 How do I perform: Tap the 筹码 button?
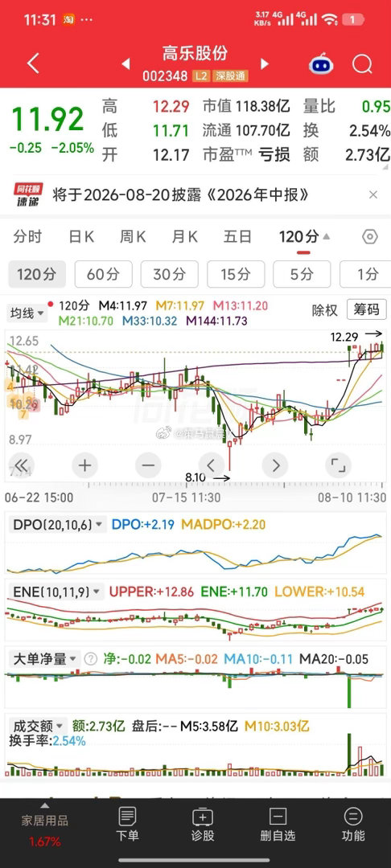tap(367, 309)
